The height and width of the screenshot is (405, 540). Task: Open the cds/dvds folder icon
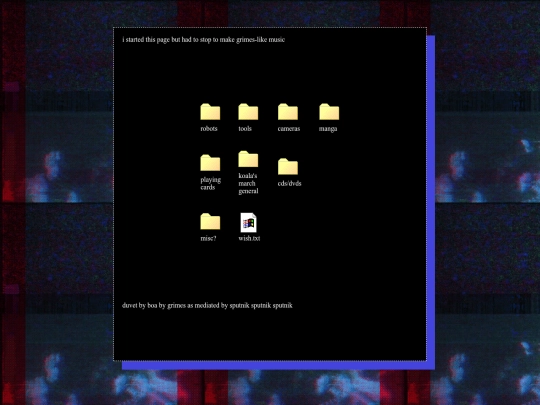[288, 166]
